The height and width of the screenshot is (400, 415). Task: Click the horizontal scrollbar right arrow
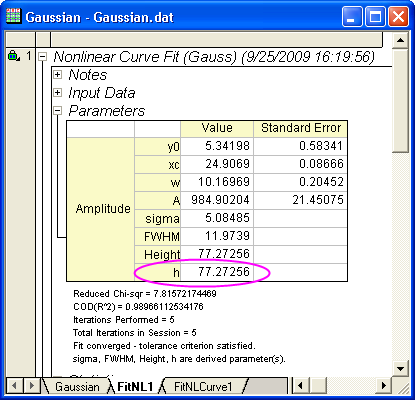(384, 386)
